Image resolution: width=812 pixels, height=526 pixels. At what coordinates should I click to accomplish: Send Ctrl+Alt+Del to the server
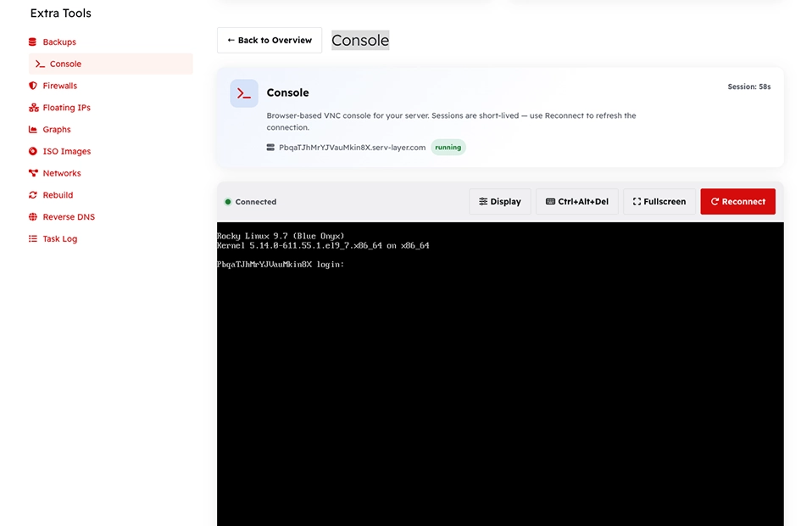[x=577, y=202]
